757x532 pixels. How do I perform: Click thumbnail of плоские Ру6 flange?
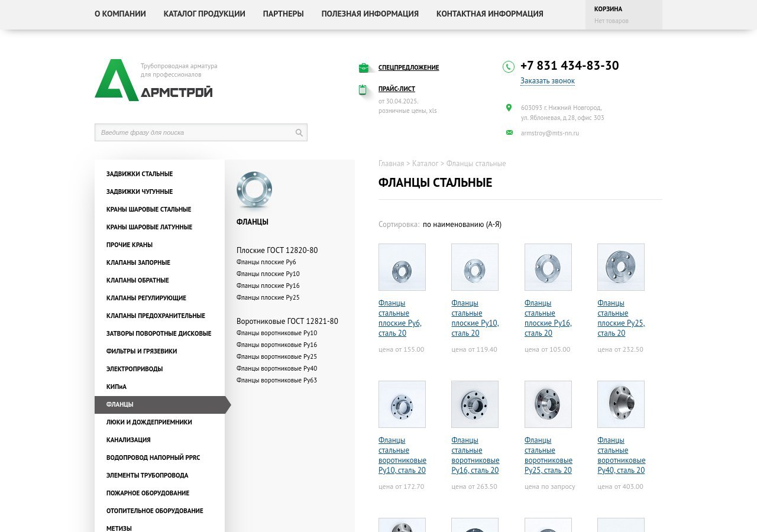click(x=402, y=267)
